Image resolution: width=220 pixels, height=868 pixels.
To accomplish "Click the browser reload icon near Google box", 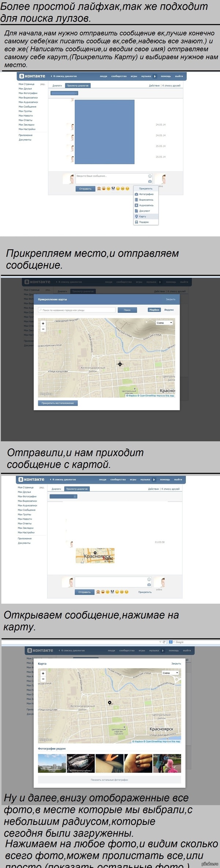I will tap(164, 642).
